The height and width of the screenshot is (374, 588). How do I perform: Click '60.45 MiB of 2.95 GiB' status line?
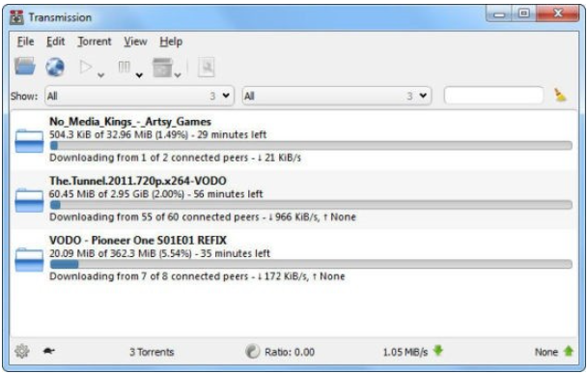pos(156,193)
